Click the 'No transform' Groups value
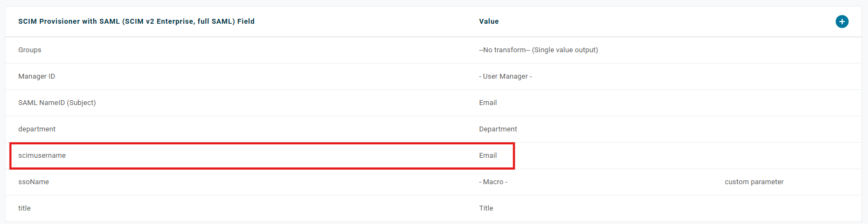This screenshot has width=868, height=224. (x=504, y=50)
